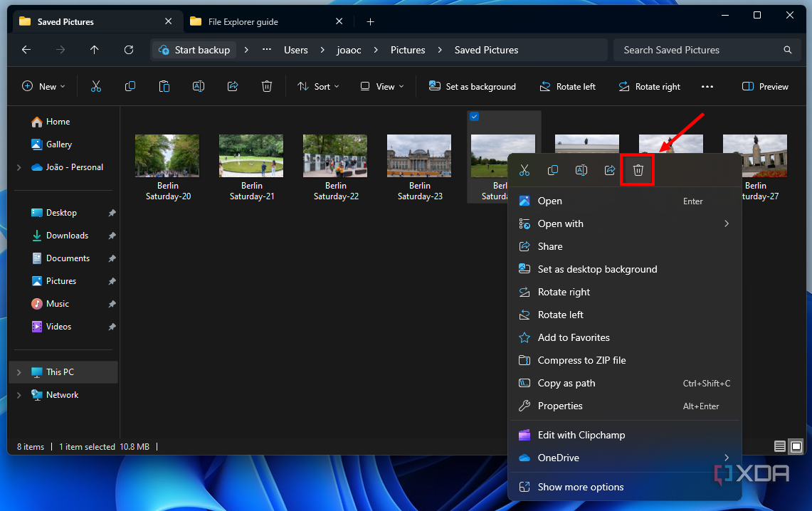Screen dimensions: 812x511
Task: Open the Pictures breadcrumb link
Action: 407,50
